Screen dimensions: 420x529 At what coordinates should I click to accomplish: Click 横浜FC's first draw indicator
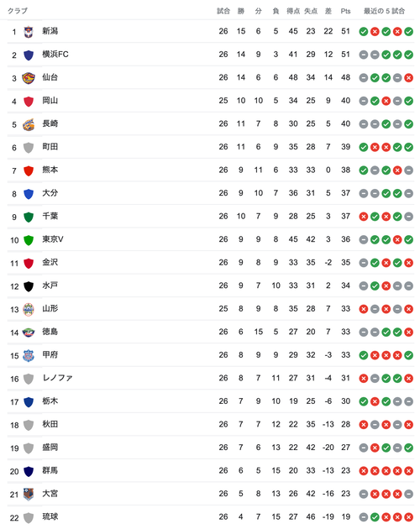[x=363, y=55]
